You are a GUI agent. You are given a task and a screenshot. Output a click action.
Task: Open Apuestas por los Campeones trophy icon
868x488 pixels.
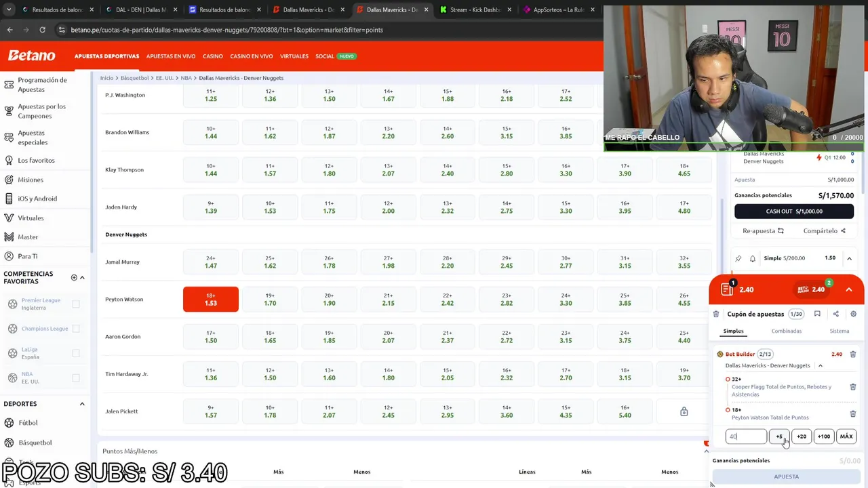[9, 111]
